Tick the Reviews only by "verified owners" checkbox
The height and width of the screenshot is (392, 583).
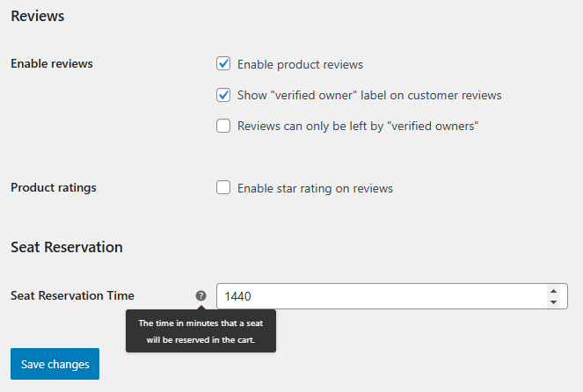(223, 126)
